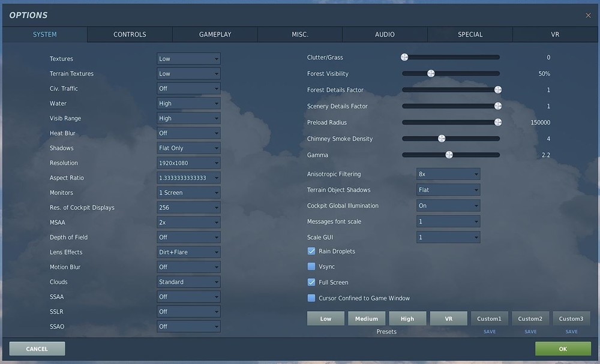Toggle Cursor Confined to Game Window
Viewport: 600px width, 364px height.
pos(311,297)
